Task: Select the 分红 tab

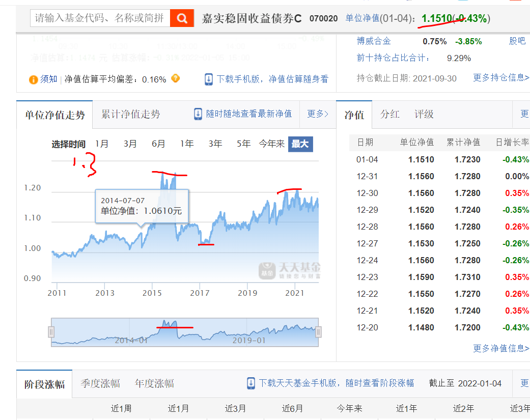Action: coord(389,114)
